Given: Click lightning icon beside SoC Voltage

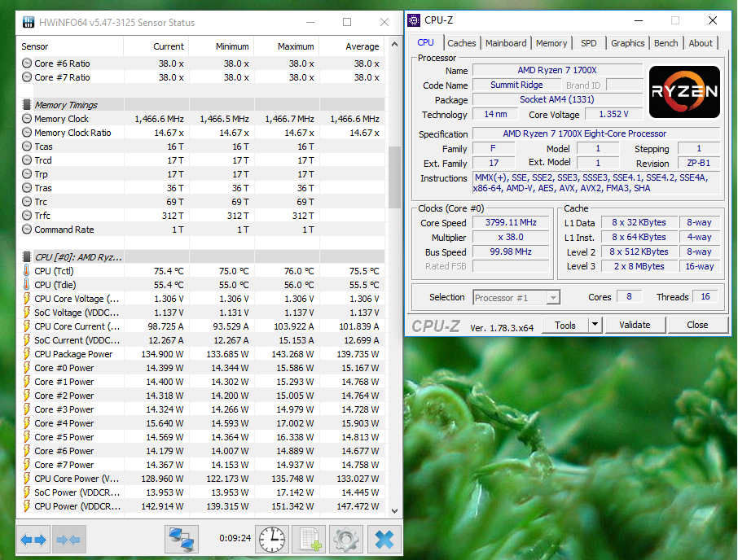Looking at the screenshot, I should click(27, 313).
